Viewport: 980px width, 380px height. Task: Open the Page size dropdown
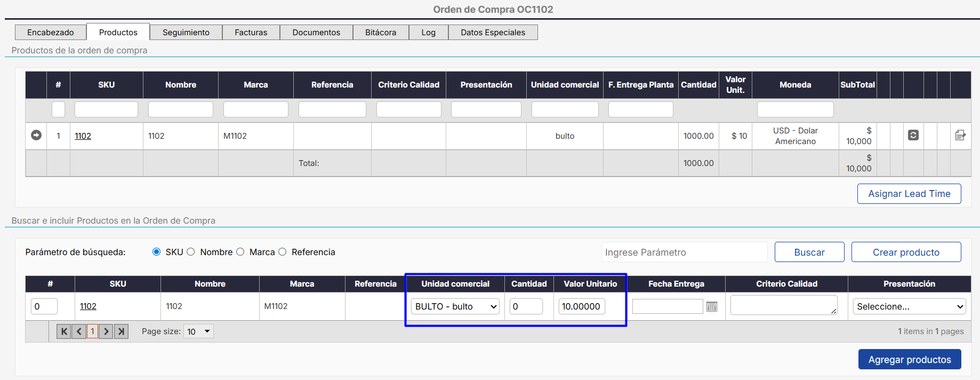click(198, 331)
